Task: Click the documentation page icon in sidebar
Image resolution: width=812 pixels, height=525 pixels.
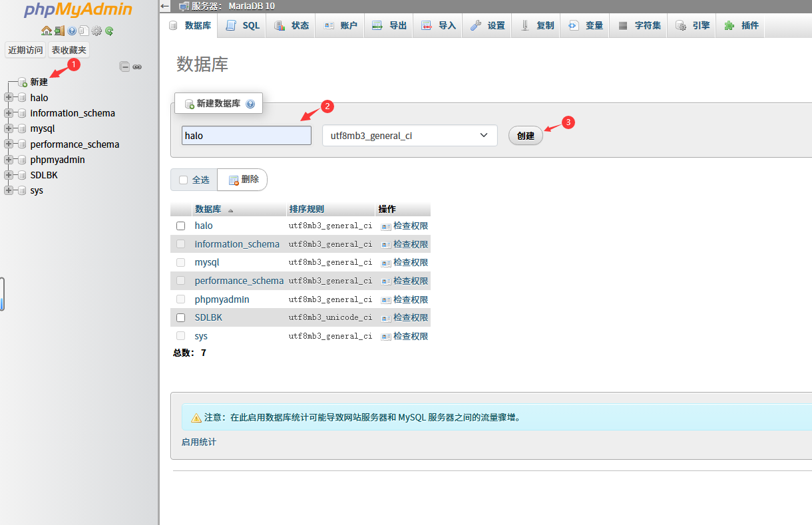Action: pos(84,31)
